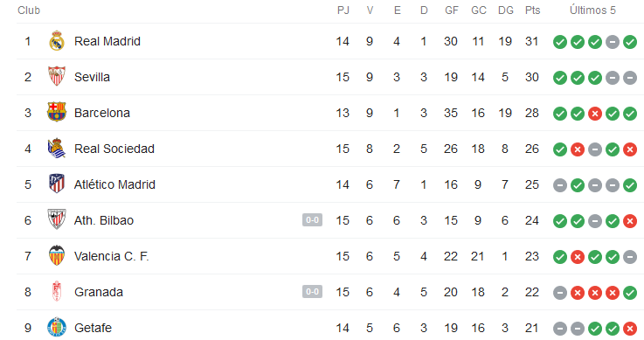The width and height of the screenshot is (644, 340).
Task: Click the 0-0 live score badge for Granada
Action: pyautogui.click(x=312, y=292)
